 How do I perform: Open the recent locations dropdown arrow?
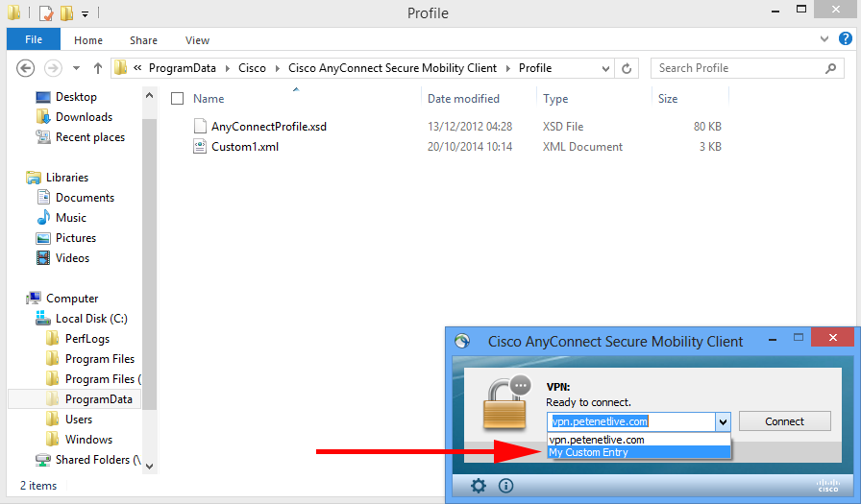tap(76, 68)
